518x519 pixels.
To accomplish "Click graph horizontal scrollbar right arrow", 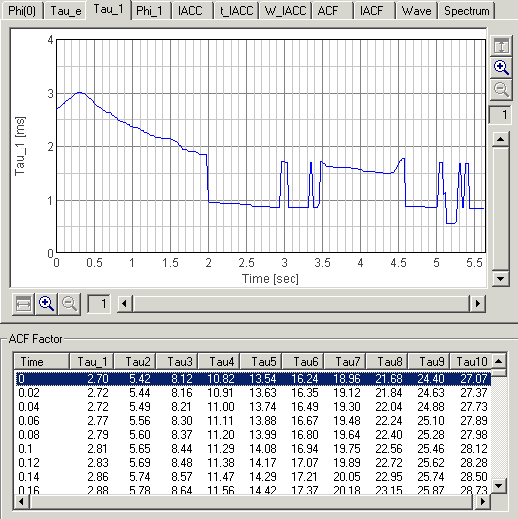I will click(x=477, y=304).
